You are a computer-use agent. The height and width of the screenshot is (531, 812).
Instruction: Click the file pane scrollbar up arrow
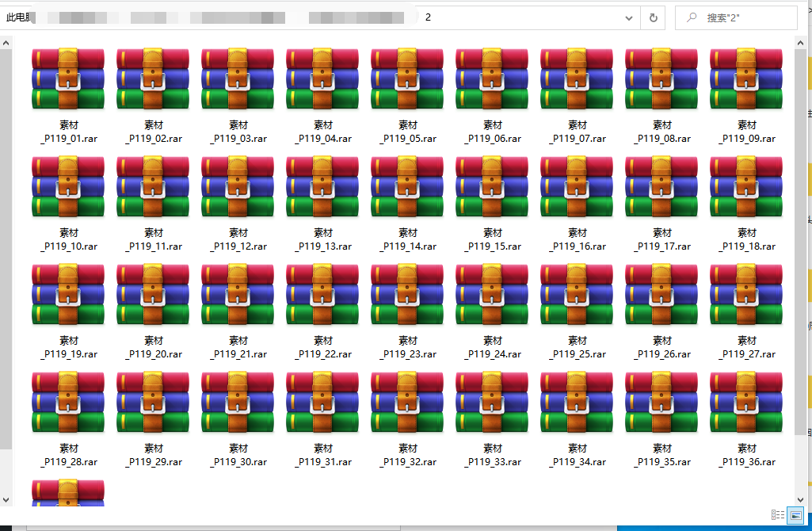pyautogui.click(x=801, y=44)
